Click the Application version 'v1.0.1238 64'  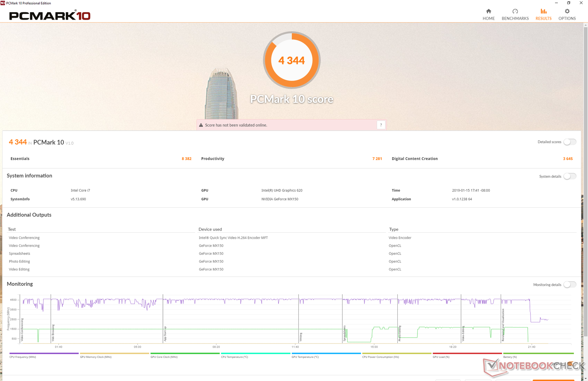coord(462,199)
